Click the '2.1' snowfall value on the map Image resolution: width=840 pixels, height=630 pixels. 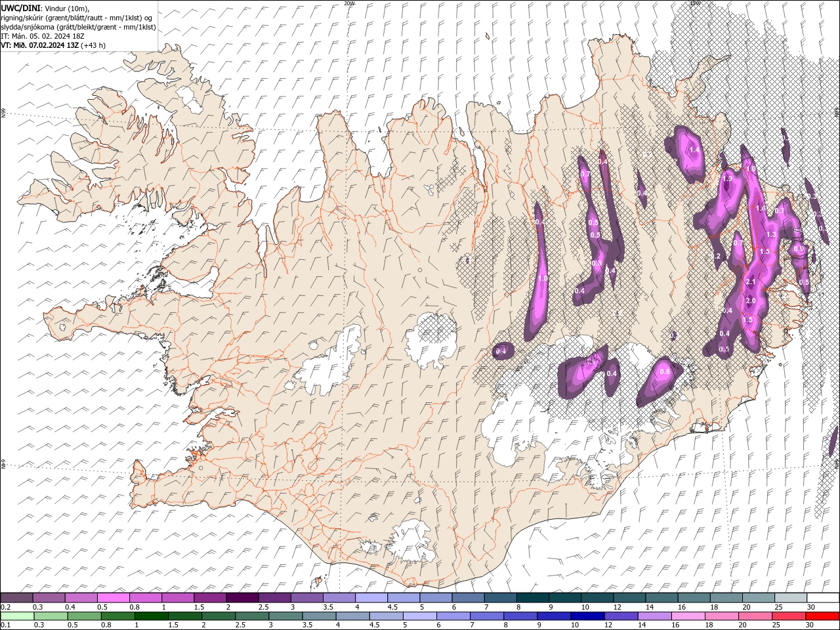click(x=751, y=282)
